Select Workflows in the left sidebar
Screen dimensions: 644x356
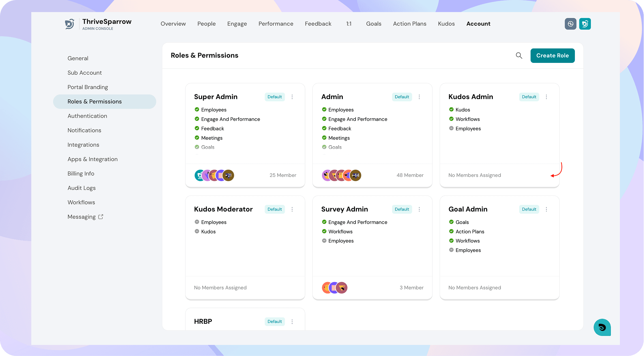pos(81,202)
